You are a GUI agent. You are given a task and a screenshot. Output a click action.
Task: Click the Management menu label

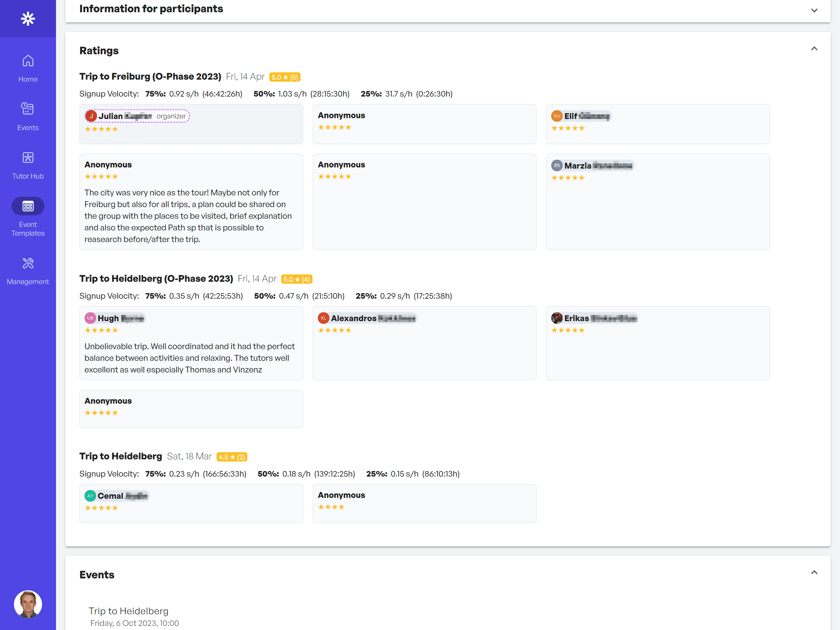(28, 282)
